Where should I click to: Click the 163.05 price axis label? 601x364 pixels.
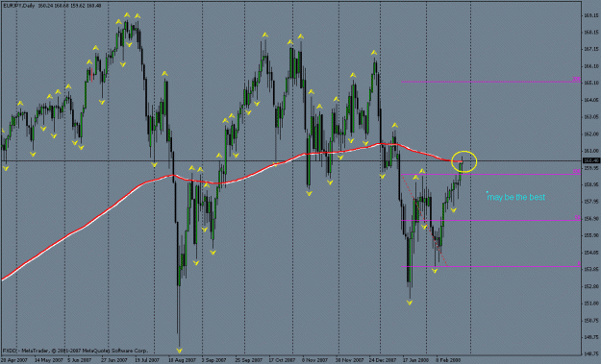coord(591,117)
